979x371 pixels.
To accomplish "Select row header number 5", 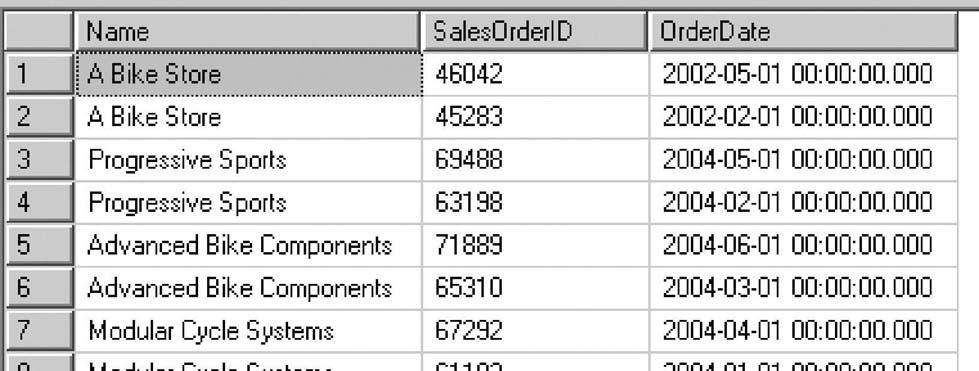I will click(x=39, y=245).
